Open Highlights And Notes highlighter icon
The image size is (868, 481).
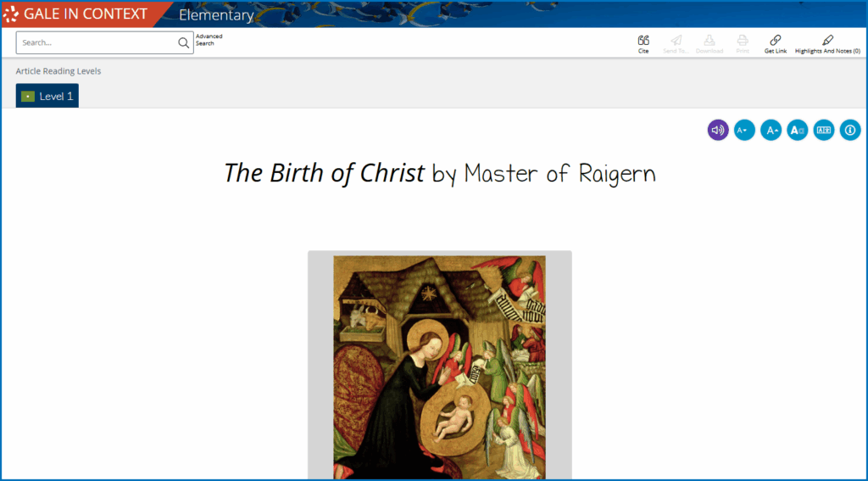(x=827, y=40)
